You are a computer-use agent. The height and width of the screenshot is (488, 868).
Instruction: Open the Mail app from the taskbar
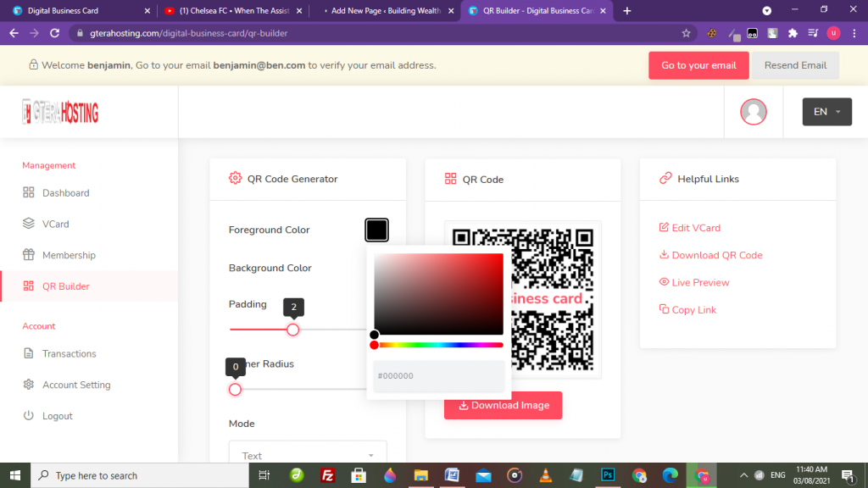click(483, 475)
